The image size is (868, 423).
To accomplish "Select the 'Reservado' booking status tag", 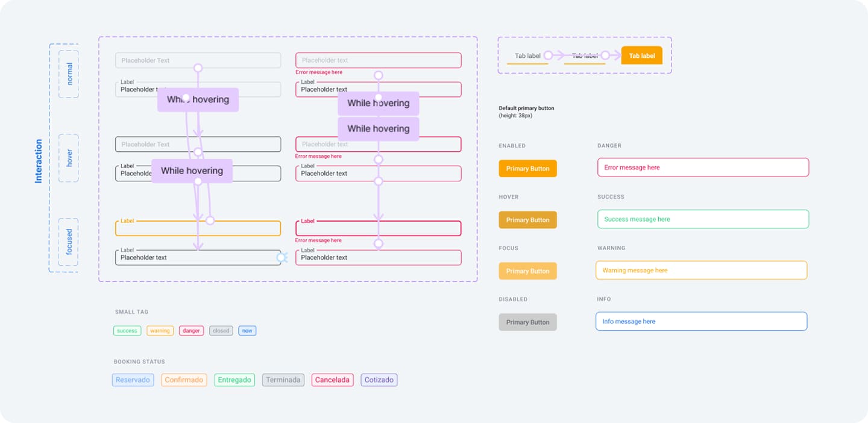I will 133,380.
